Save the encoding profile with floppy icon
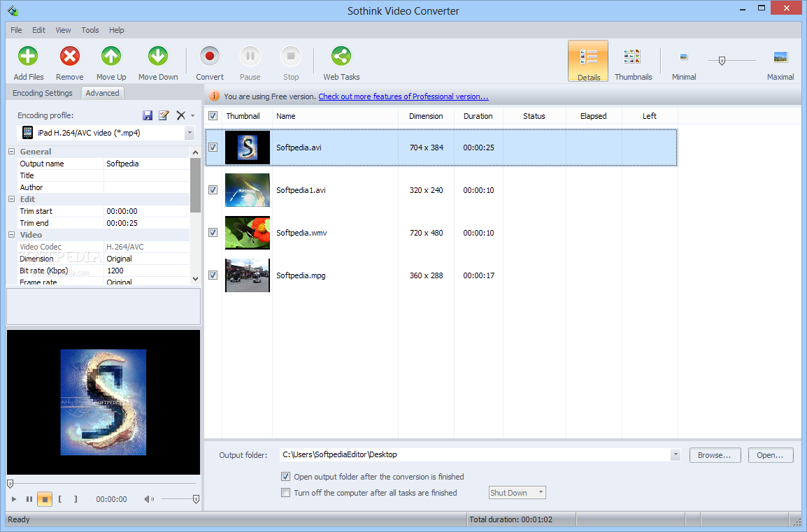The width and height of the screenshot is (807, 532). pos(148,115)
